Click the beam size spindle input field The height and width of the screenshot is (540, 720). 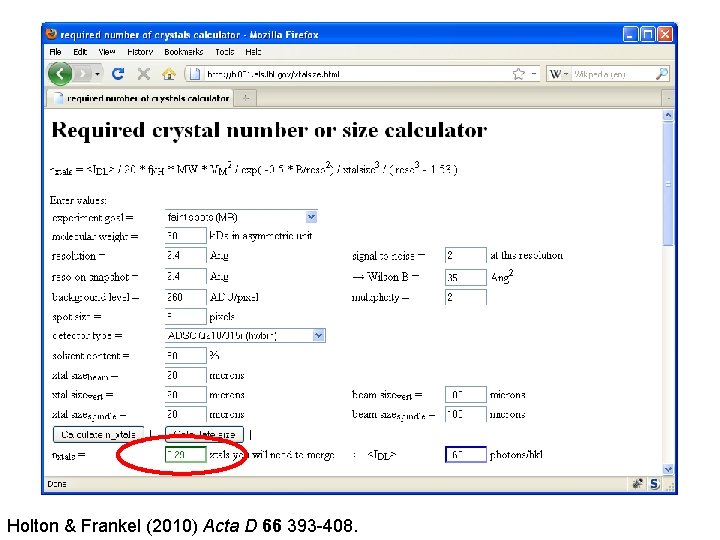(x=466, y=414)
